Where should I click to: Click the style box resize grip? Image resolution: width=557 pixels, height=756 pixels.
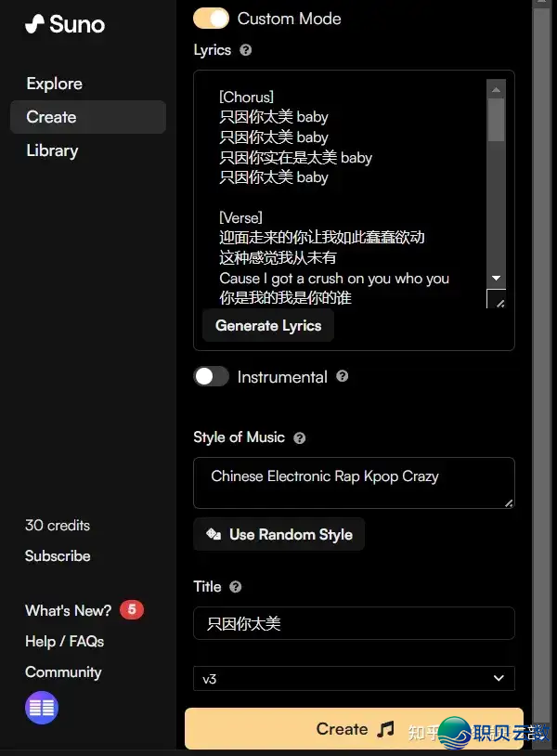tap(509, 503)
